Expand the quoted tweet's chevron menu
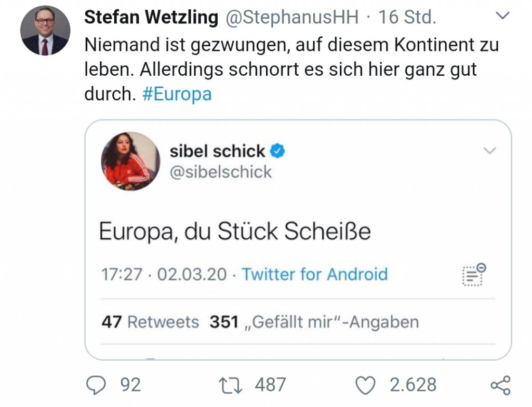 click(489, 151)
